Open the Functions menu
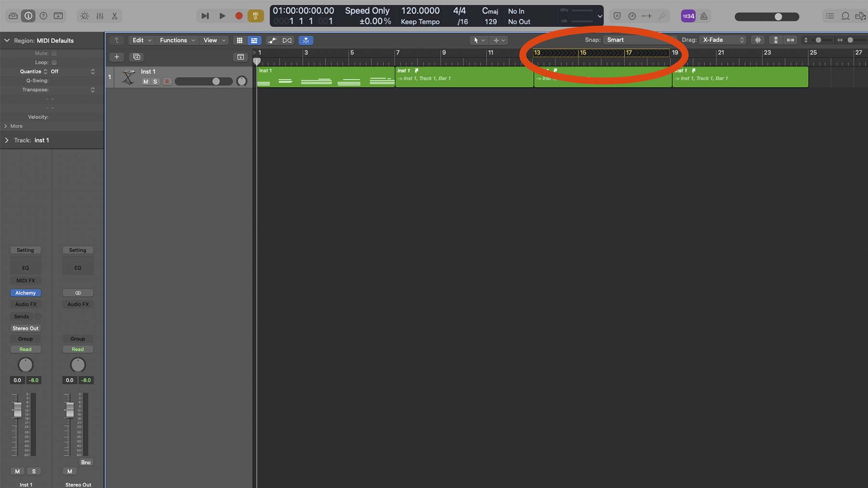Screen dimensions: 868x488 point(177,40)
